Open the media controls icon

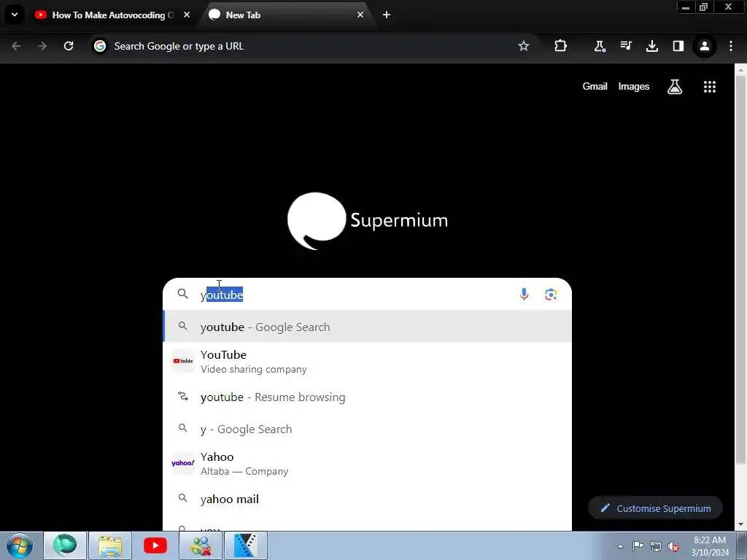point(626,46)
